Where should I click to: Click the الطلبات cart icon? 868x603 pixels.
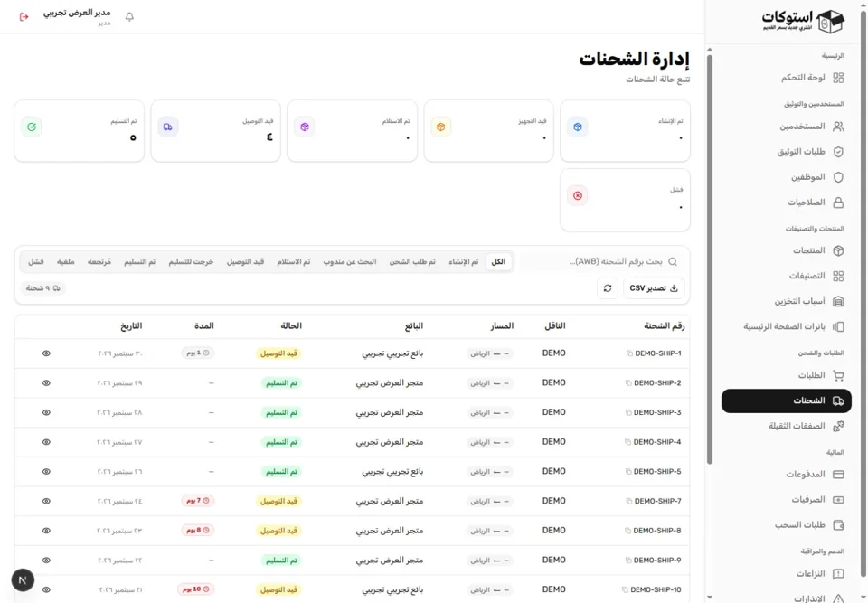838,375
